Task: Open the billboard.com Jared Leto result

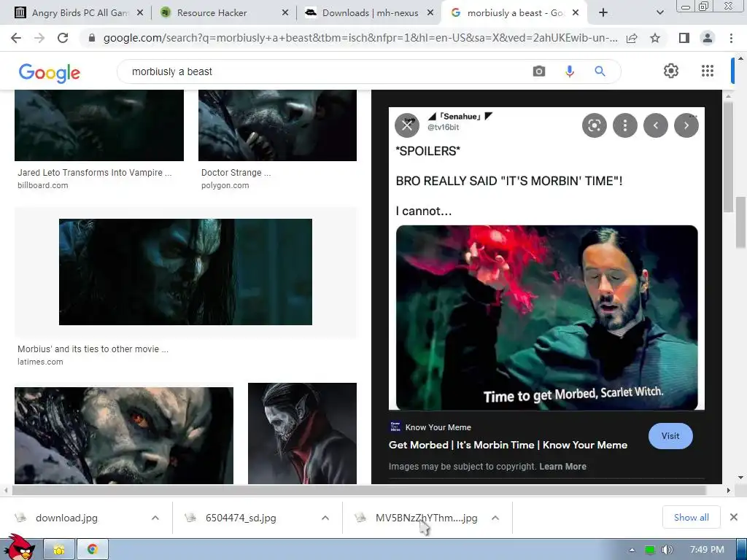Action: click(99, 125)
